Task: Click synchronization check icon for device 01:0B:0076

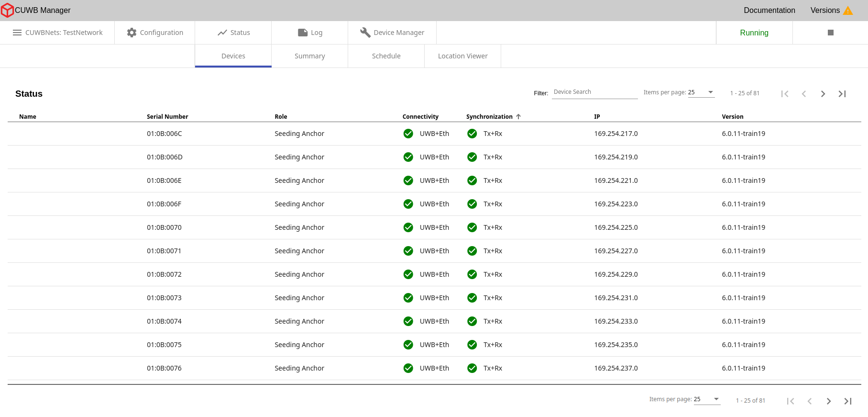Action: (x=472, y=368)
